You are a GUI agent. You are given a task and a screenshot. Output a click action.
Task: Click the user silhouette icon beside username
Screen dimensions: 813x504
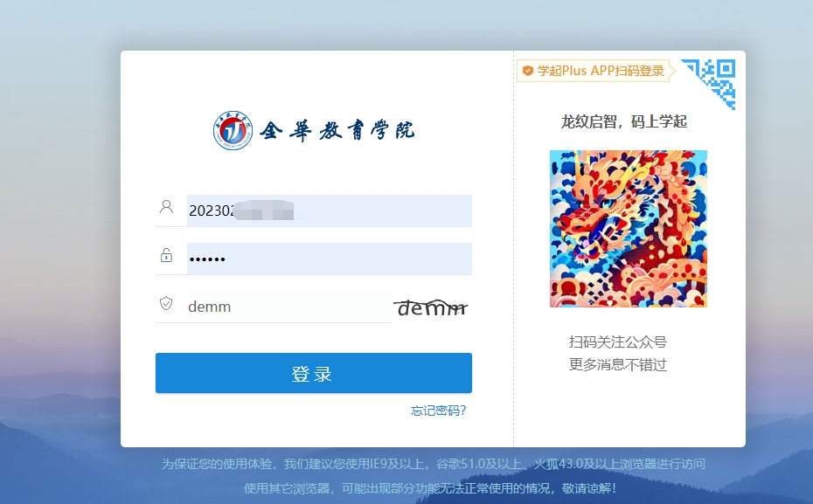coord(166,207)
